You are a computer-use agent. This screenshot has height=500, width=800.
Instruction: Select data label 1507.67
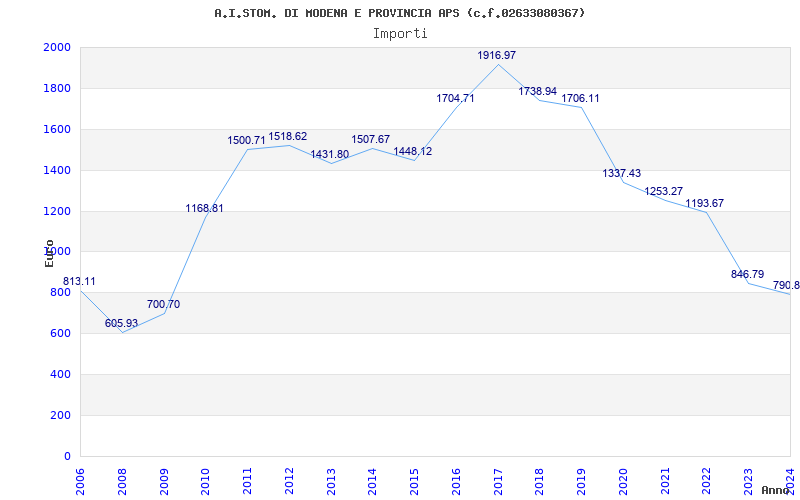point(370,140)
